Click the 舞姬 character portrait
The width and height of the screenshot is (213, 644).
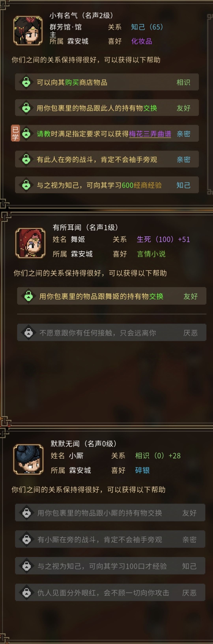[x=30, y=243]
